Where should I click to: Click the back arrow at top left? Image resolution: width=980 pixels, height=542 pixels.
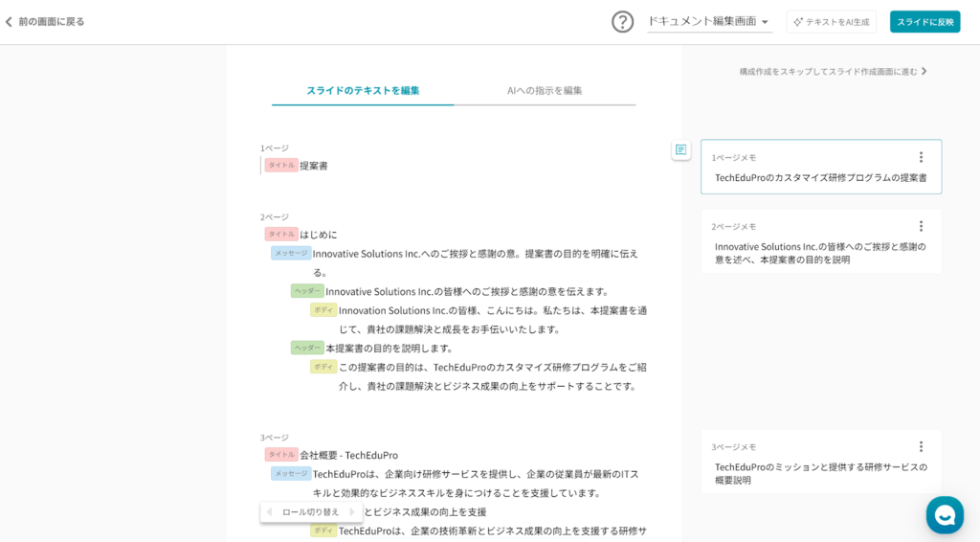(10, 21)
